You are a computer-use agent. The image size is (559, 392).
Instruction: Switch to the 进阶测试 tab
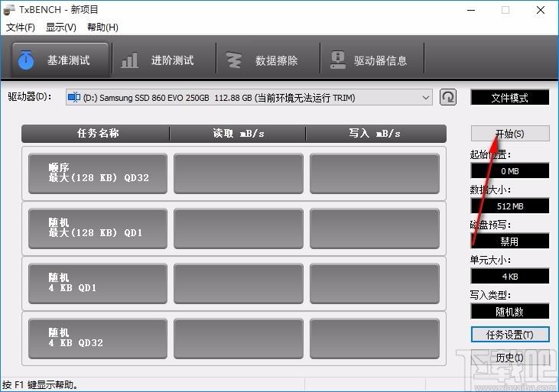pos(164,60)
